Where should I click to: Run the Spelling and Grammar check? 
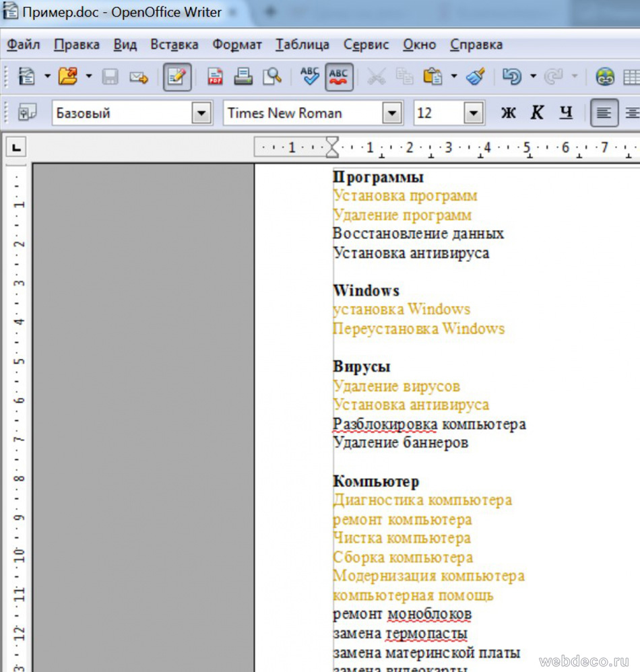309,77
